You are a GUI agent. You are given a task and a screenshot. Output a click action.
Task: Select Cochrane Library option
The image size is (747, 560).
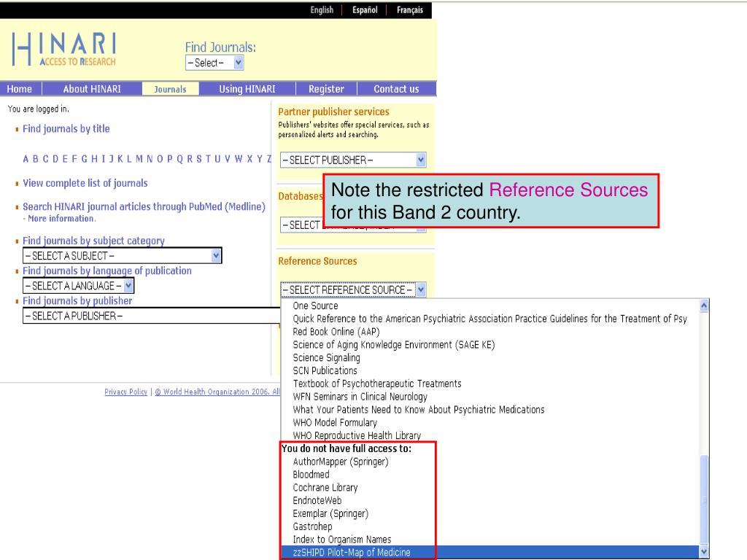click(490, 488)
